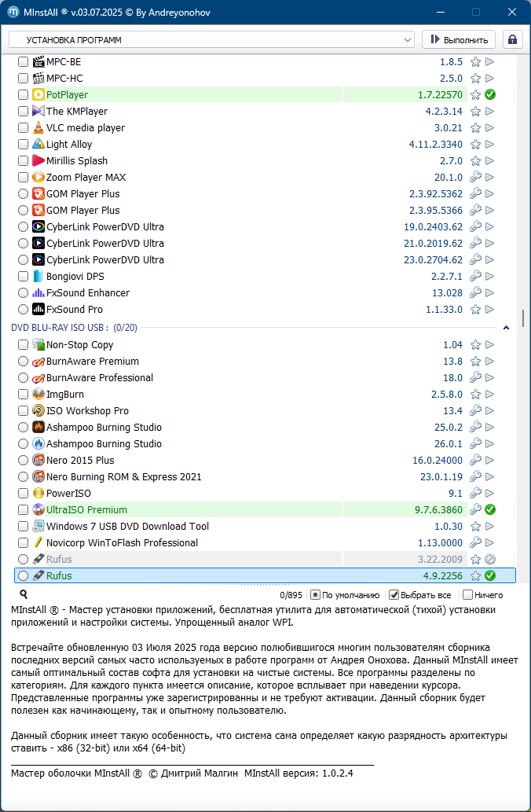
Task: Click the star icon for FxSound Pro
Action: click(475, 309)
